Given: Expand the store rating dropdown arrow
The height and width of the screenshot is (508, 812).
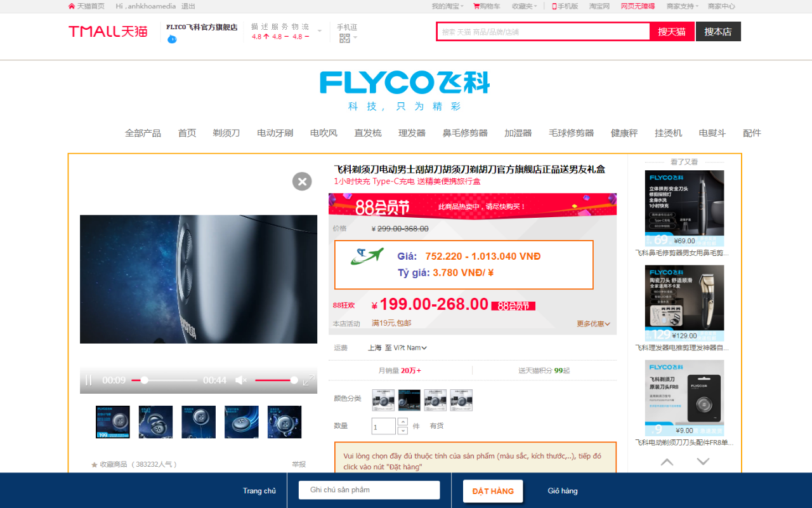Looking at the screenshot, I should (x=320, y=31).
